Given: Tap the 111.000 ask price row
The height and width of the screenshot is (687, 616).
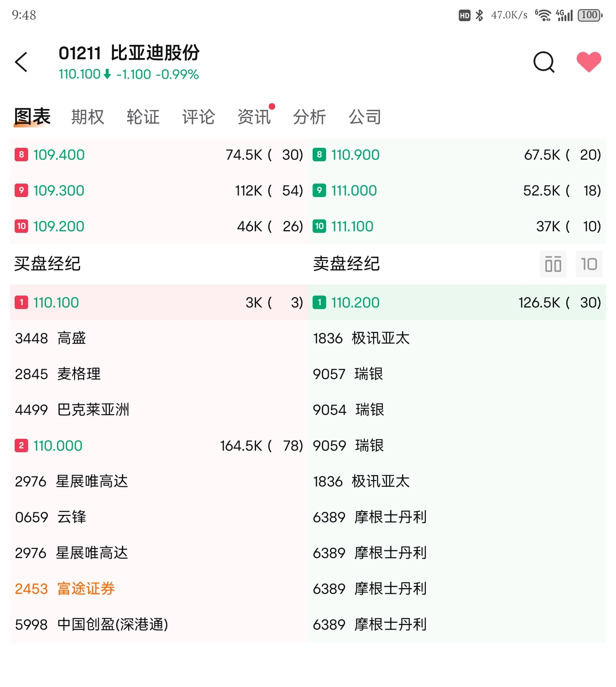Looking at the screenshot, I should pos(457,191).
